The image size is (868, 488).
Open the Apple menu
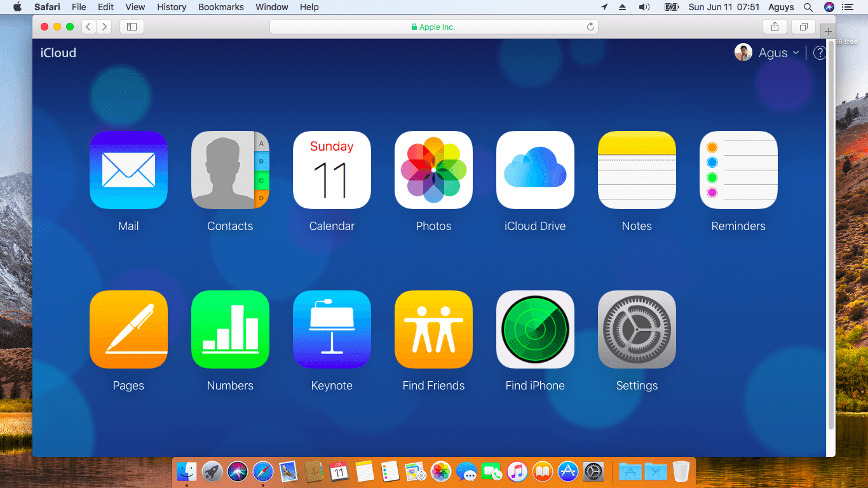click(x=17, y=7)
